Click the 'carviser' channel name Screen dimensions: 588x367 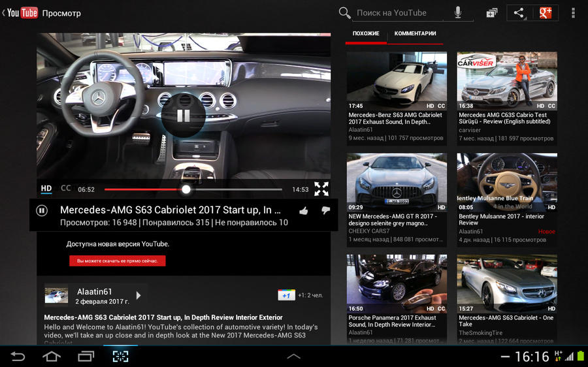[x=470, y=130]
